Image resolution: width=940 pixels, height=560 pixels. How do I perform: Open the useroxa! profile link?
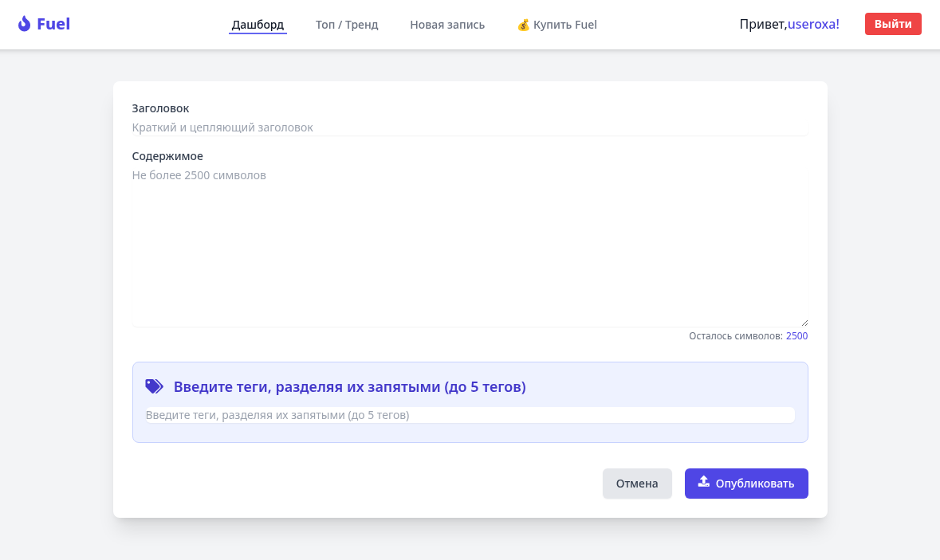pos(813,24)
